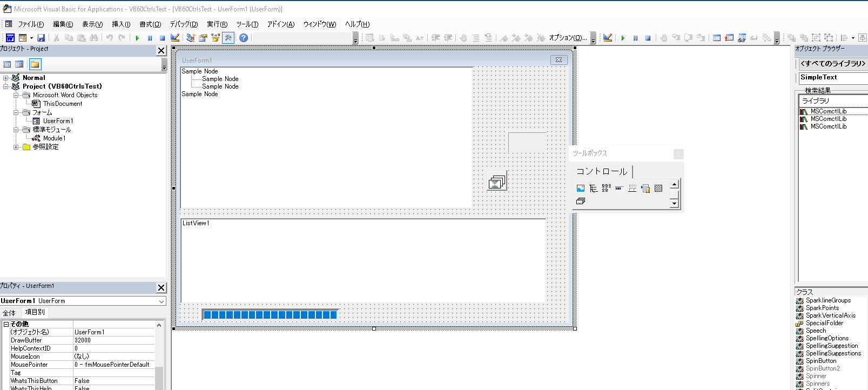This screenshot has height=390, width=868.
Task: Open the UserForm1 object dropdown in Properties
Action: coord(161,301)
